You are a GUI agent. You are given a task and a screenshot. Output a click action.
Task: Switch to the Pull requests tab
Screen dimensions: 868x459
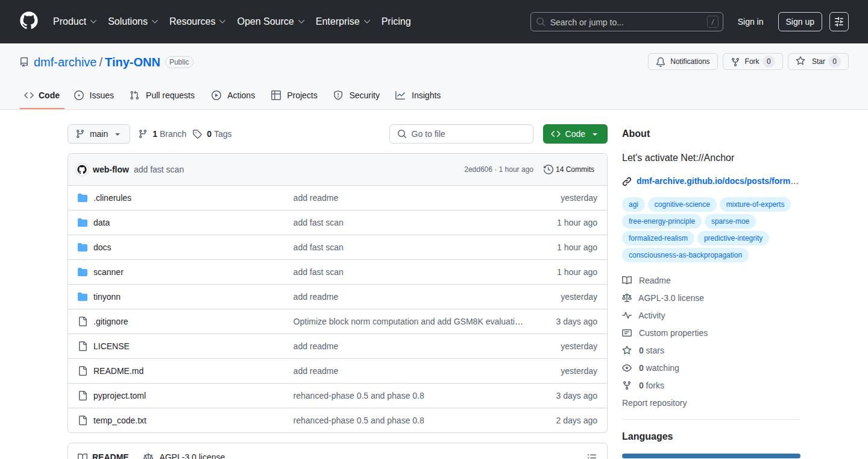(163, 95)
